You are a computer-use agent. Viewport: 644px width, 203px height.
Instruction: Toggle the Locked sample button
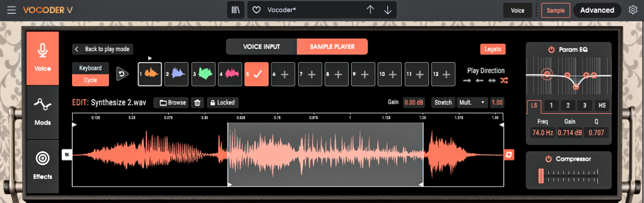pyautogui.click(x=222, y=102)
